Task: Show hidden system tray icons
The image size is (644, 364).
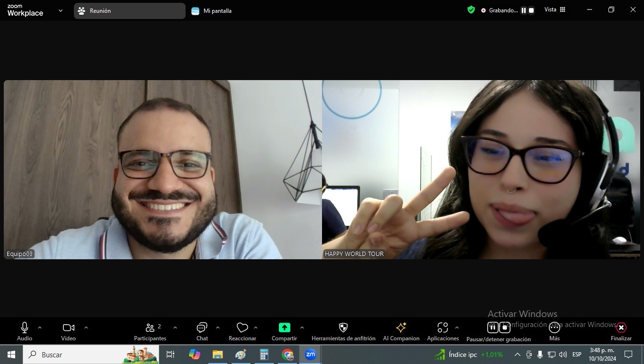Action: [518, 355]
